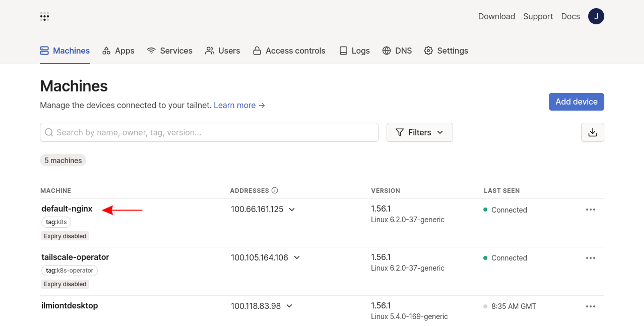Viewport: 644px width, 326px height.
Task: Open the Users tab
Action: point(222,51)
